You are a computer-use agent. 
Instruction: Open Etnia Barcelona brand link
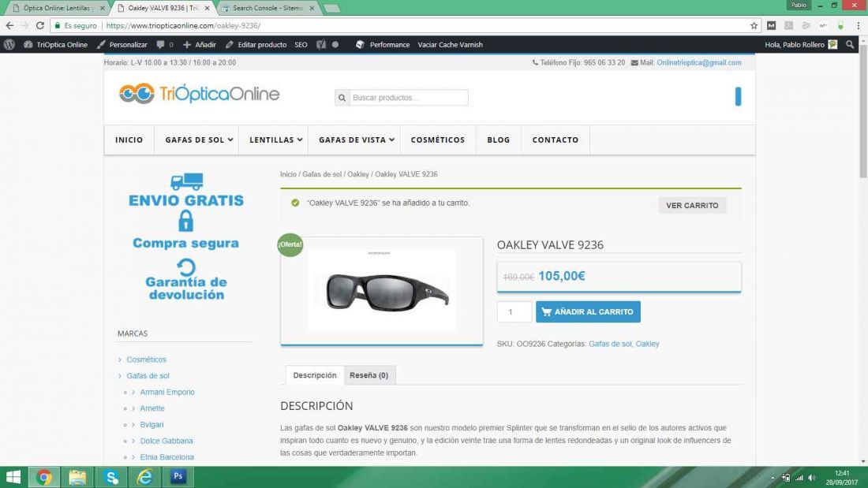pyautogui.click(x=166, y=457)
